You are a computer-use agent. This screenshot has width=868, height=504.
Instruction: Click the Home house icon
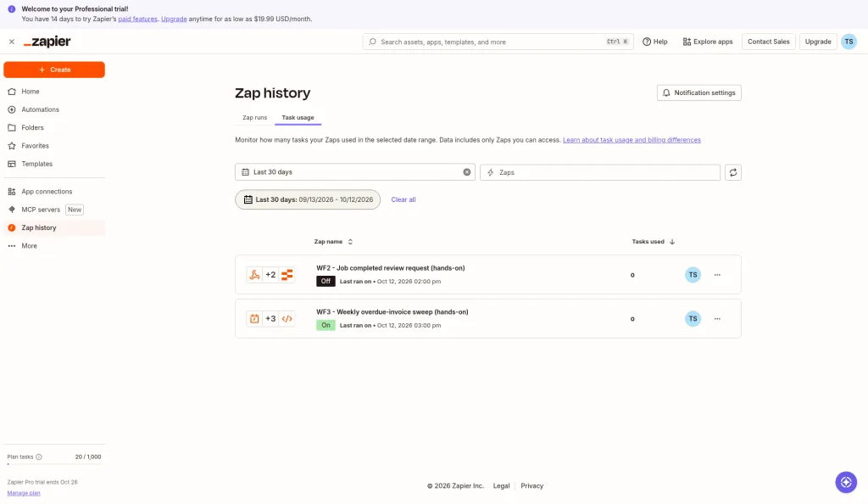12,92
